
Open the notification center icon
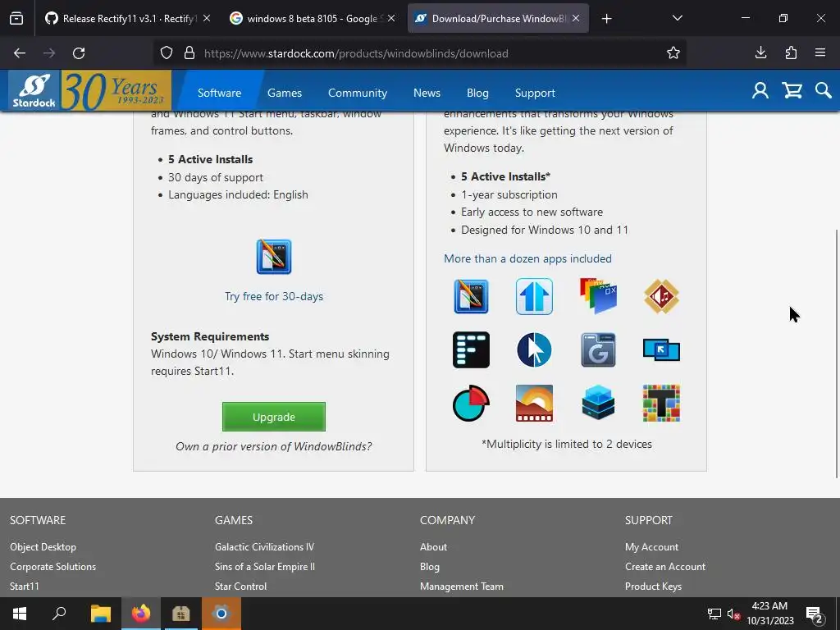815,614
